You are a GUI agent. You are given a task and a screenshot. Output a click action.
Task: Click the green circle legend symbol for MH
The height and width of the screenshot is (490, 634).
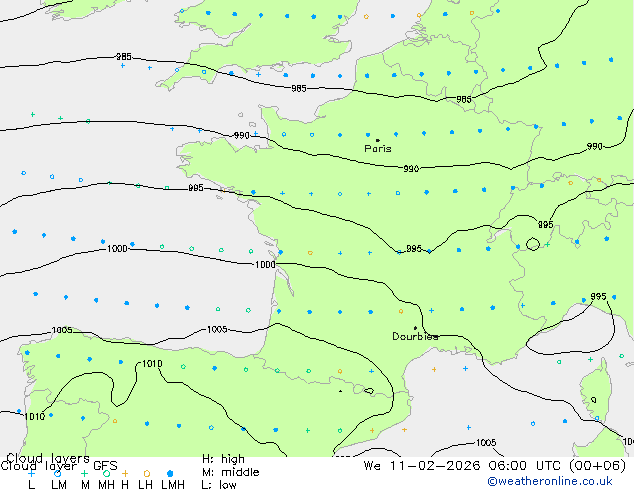pos(106,473)
